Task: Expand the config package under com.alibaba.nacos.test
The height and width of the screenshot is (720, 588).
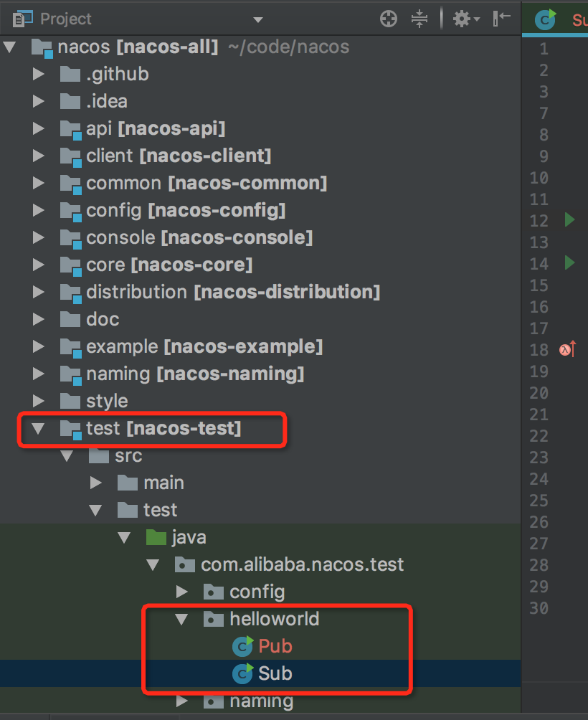Action: 182,592
